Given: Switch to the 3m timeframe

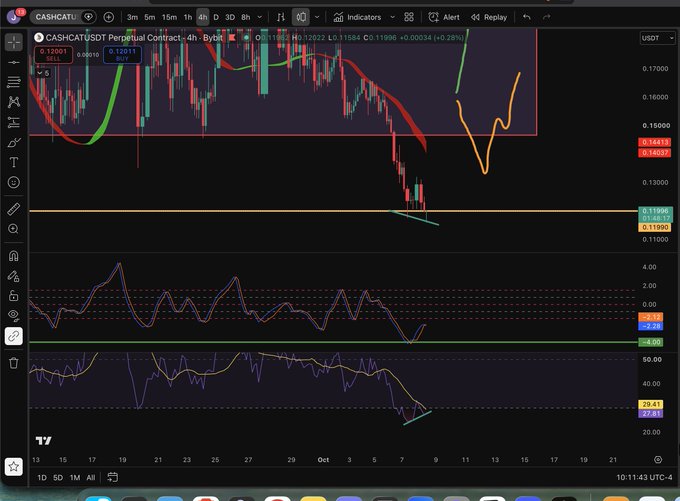Looking at the screenshot, I should pos(132,17).
